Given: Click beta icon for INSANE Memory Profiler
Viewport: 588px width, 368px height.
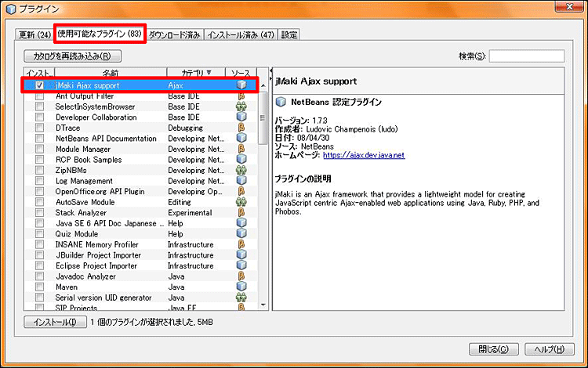Looking at the screenshot, I should pos(241,244).
